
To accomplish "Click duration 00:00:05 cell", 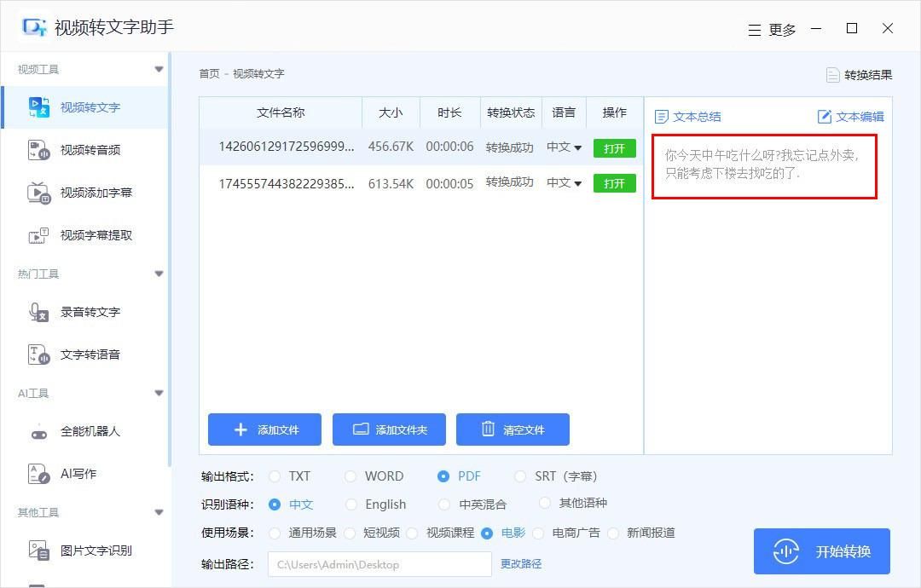I will pos(449,184).
